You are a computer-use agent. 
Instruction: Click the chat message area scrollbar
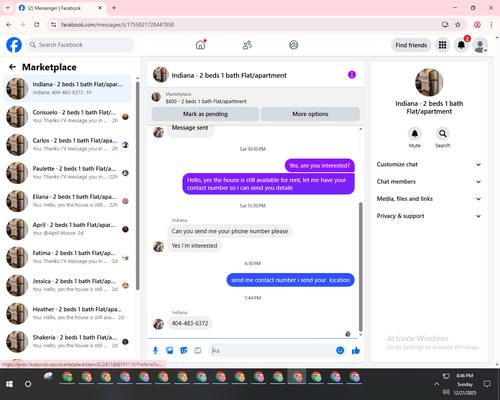pyautogui.click(x=360, y=267)
